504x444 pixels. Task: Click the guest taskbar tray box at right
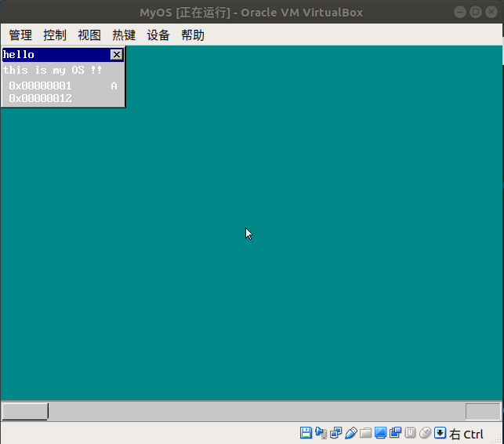(483, 411)
